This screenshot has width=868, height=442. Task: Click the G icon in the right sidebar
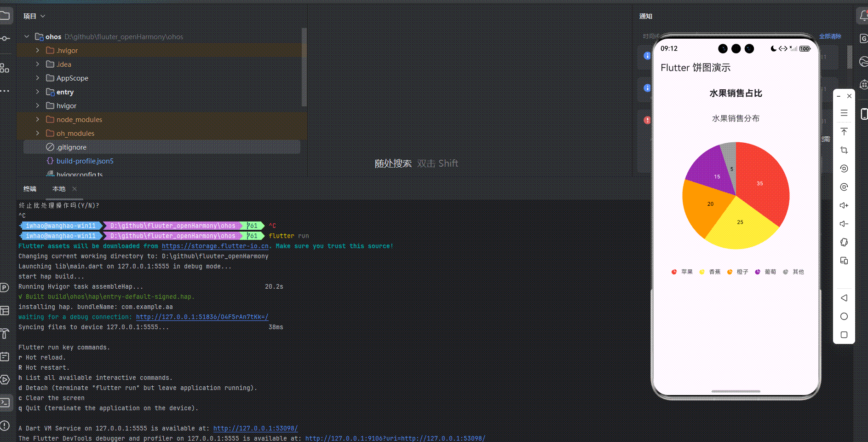click(863, 38)
